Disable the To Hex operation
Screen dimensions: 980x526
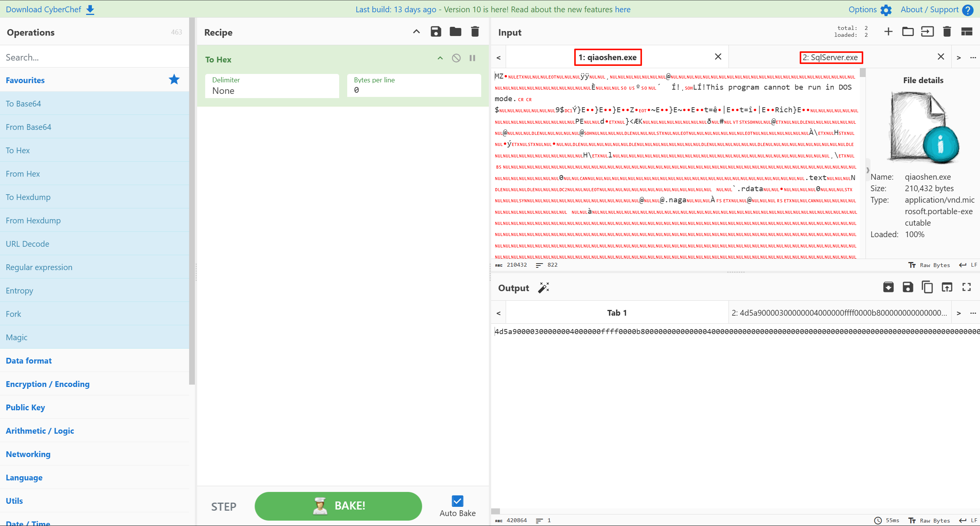coord(456,58)
